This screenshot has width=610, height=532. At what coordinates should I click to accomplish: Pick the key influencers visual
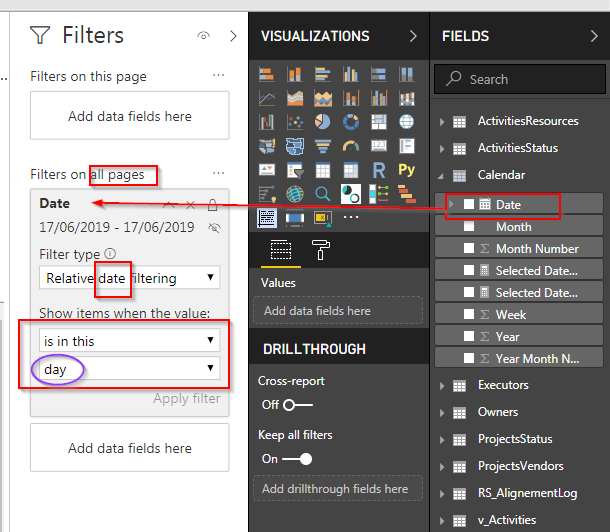coord(266,194)
